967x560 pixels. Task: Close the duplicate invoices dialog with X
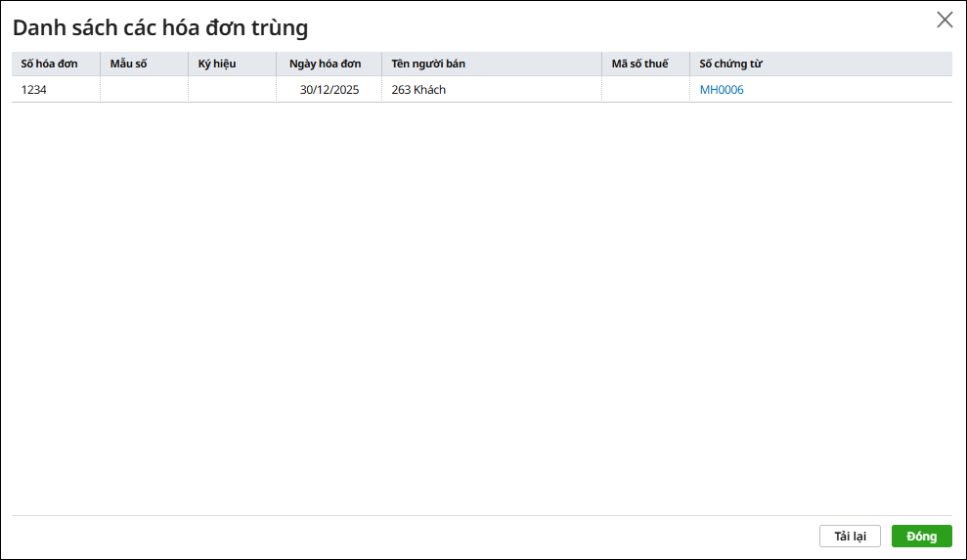point(945,20)
